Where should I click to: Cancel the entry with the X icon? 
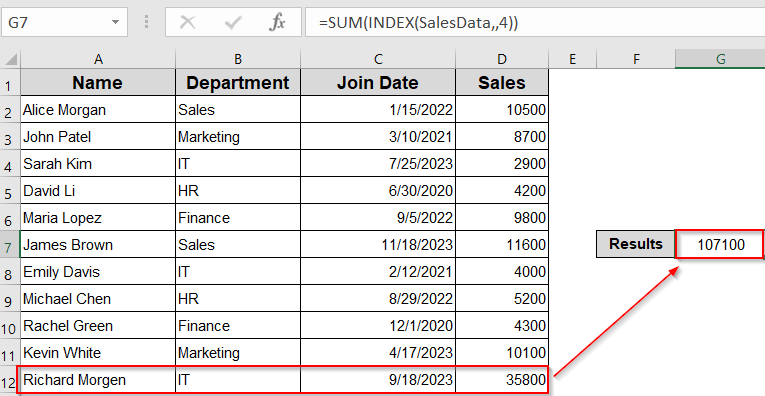click(x=187, y=22)
